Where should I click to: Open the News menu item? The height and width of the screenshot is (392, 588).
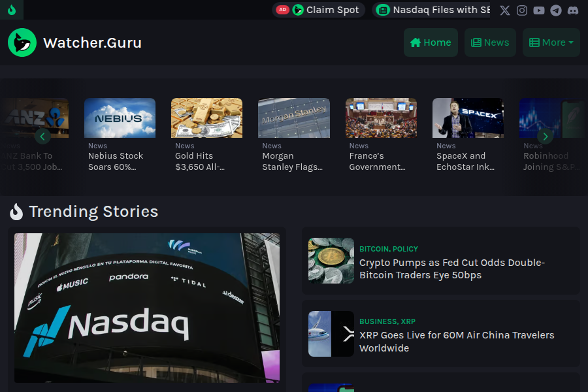(490, 42)
